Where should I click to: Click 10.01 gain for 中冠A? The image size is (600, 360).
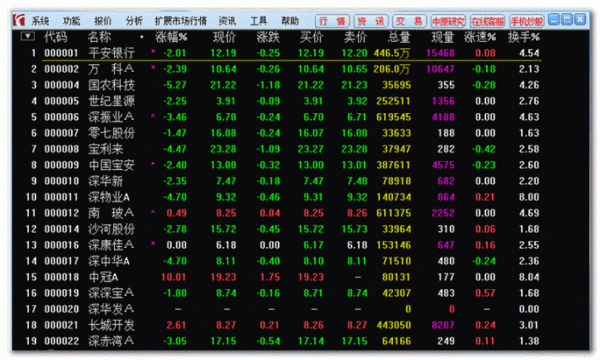pyautogui.click(x=174, y=277)
